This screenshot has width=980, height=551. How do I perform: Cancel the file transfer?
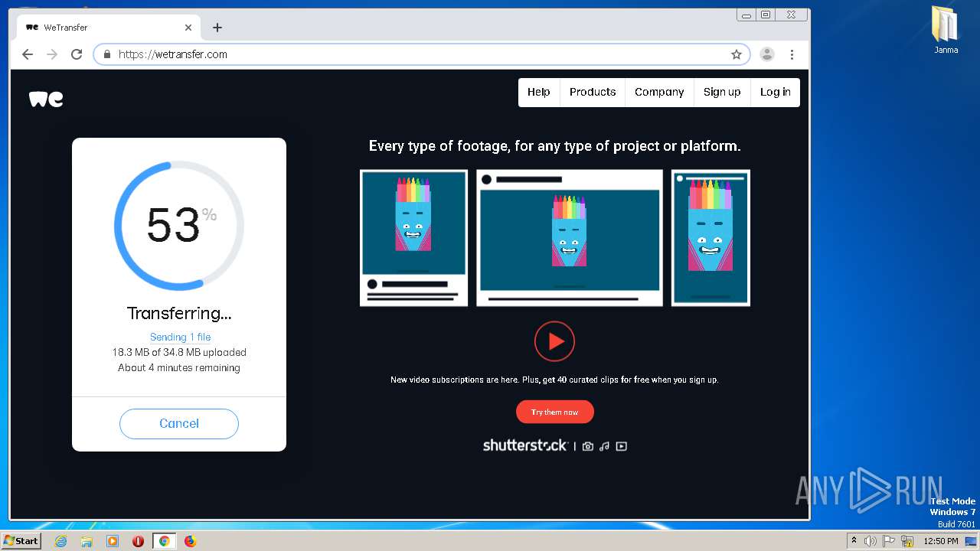click(x=179, y=424)
